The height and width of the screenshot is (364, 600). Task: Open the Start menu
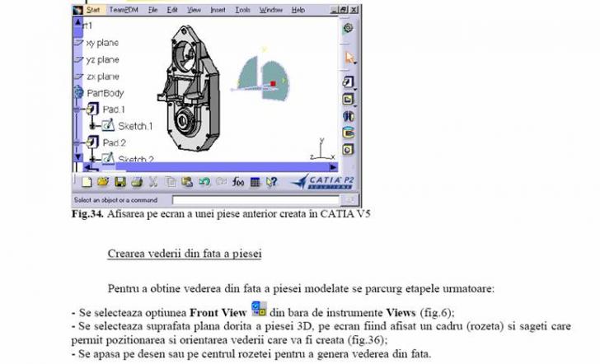coord(93,10)
